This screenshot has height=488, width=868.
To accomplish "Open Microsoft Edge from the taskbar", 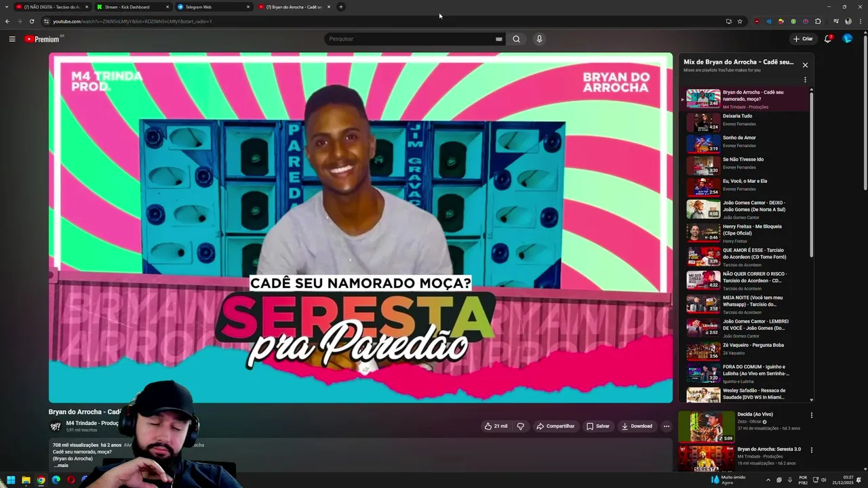I will 56,480.
